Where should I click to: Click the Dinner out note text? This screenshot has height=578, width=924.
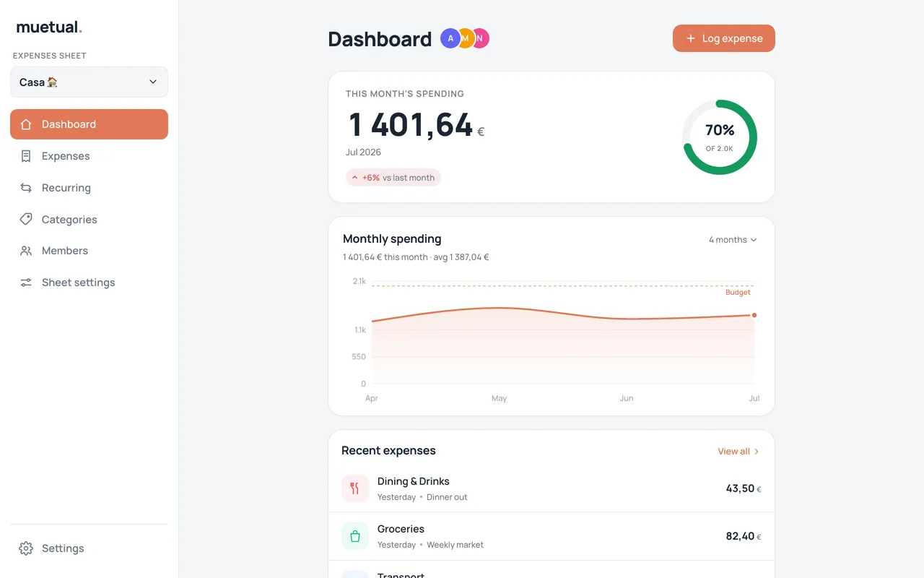click(447, 497)
